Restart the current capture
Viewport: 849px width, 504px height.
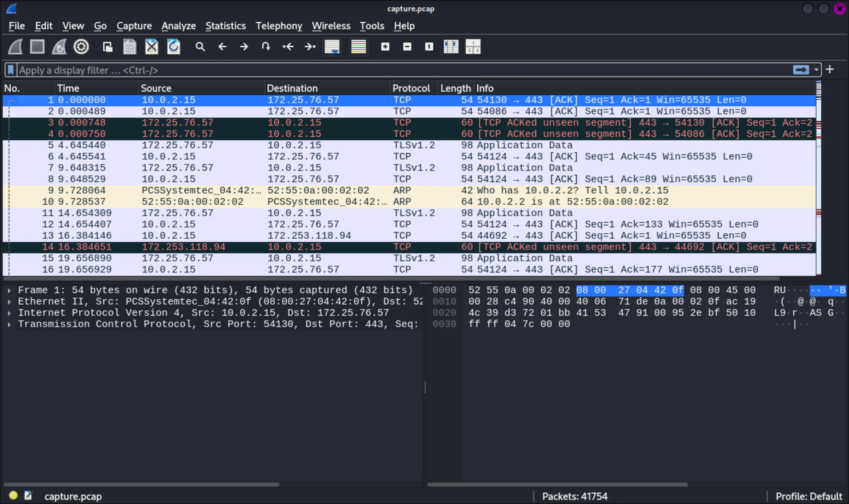pyautogui.click(x=58, y=46)
